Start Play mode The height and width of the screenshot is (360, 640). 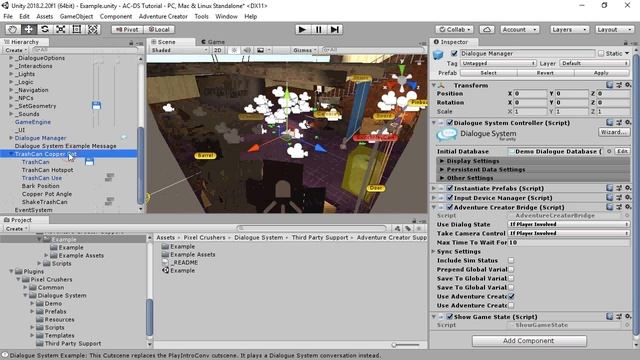click(302, 29)
